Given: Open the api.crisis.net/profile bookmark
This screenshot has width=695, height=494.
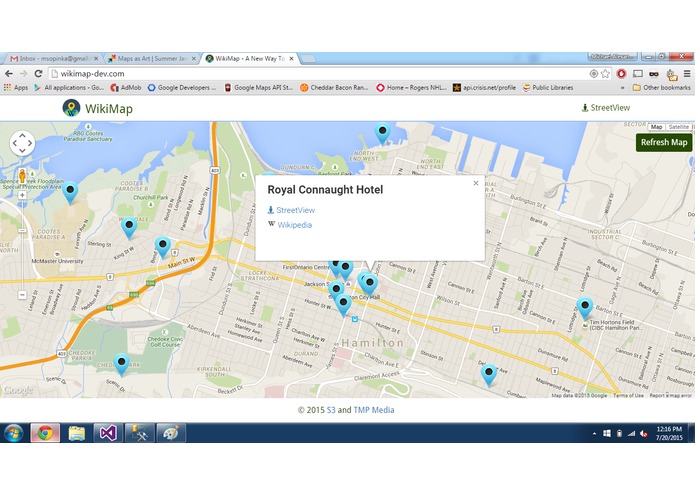Looking at the screenshot, I should pyautogui.click(x=484, y=88).
